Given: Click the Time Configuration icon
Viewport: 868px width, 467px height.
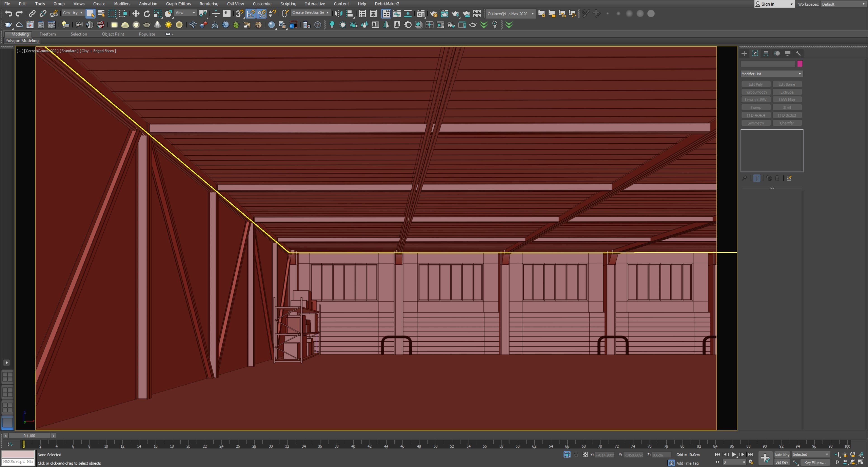Looking at the screenshot, I should click(751, 462).
